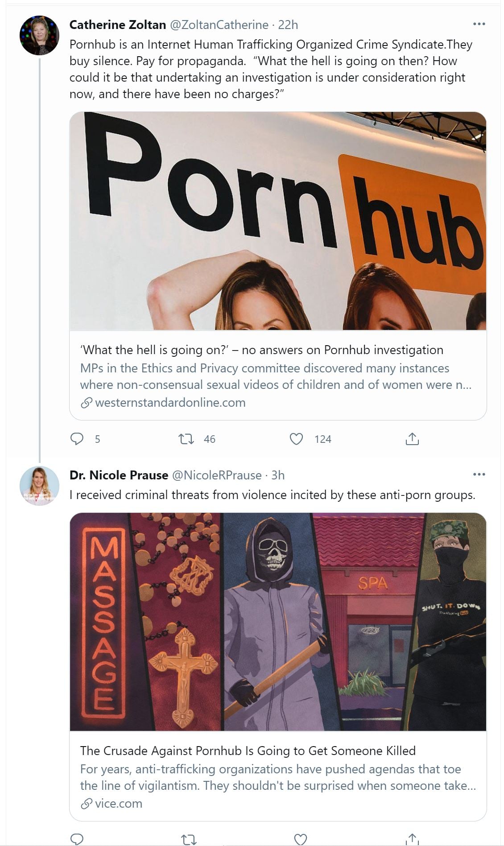Like Dr. Nicole Prause's tweet

301,839
